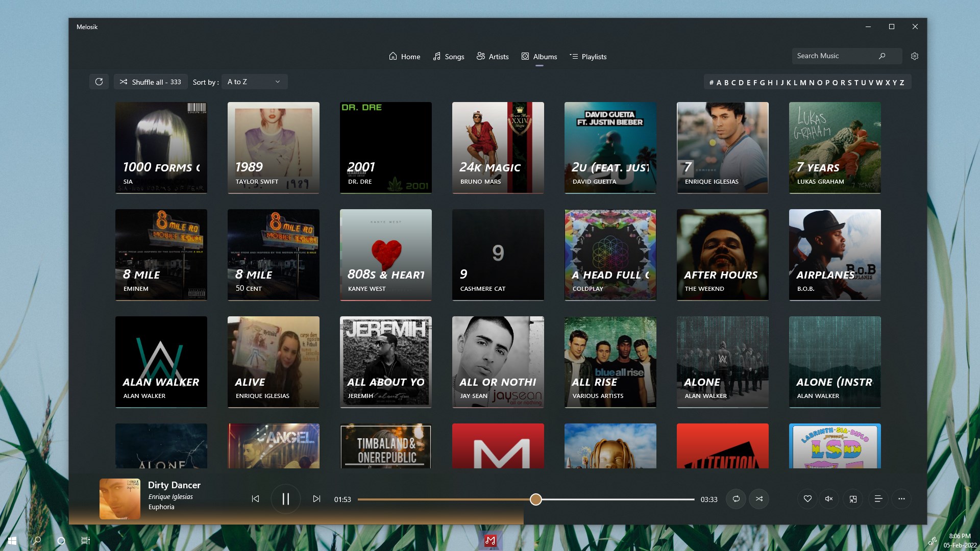980x551 pixels.
Task: Open 1989 album by Taylor Swift
Action: 274,147
